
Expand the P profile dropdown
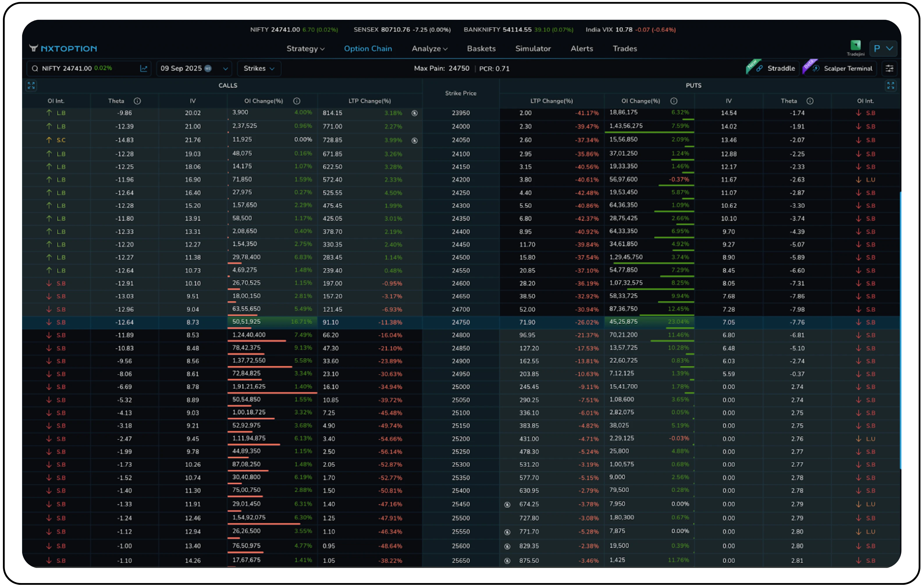pos(883,49)
